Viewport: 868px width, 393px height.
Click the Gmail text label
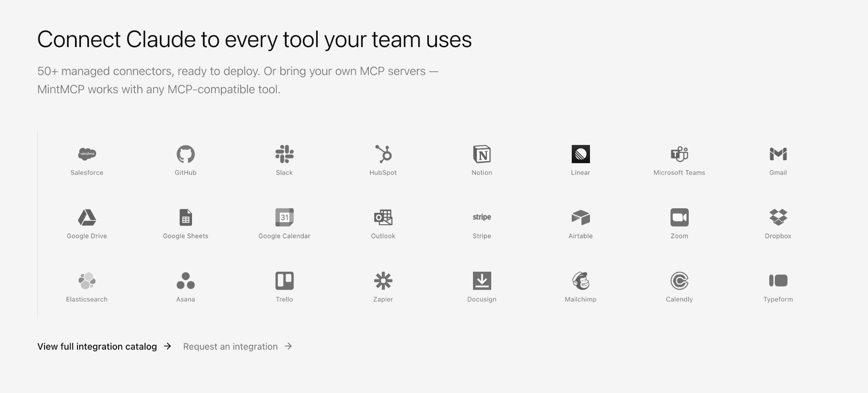(778, 173)
